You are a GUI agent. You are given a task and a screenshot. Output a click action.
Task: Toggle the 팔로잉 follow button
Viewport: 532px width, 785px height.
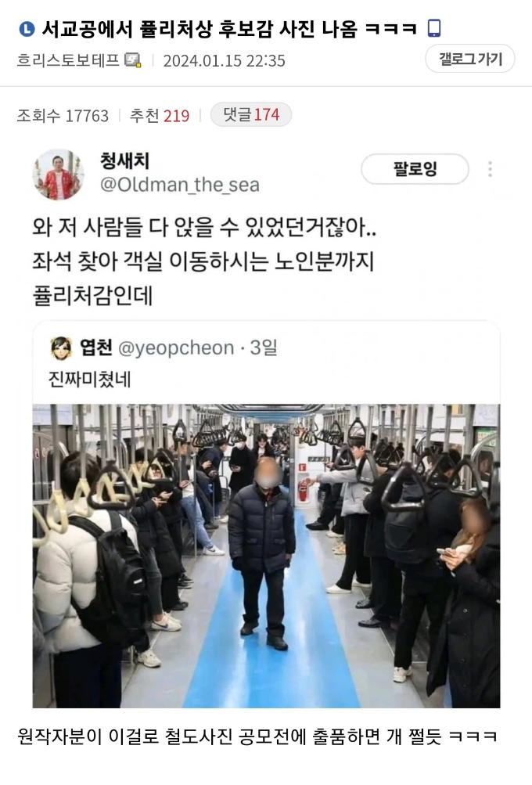click(x=415, y=169)
